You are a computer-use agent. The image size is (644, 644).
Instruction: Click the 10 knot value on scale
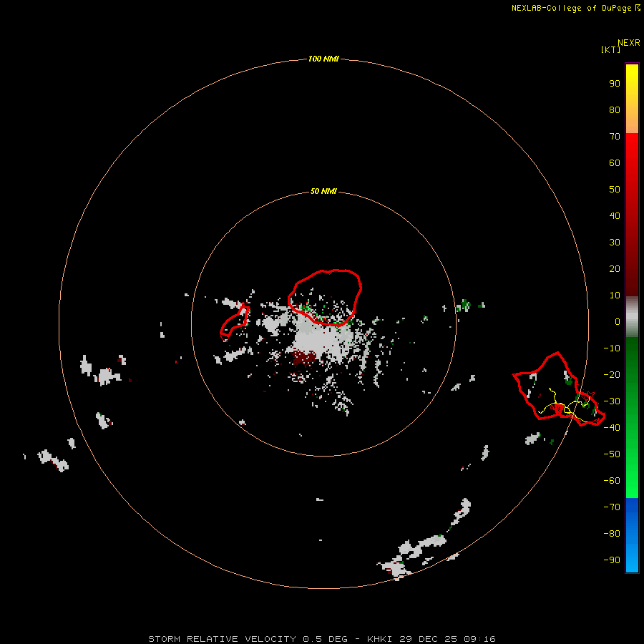point(615,296)
